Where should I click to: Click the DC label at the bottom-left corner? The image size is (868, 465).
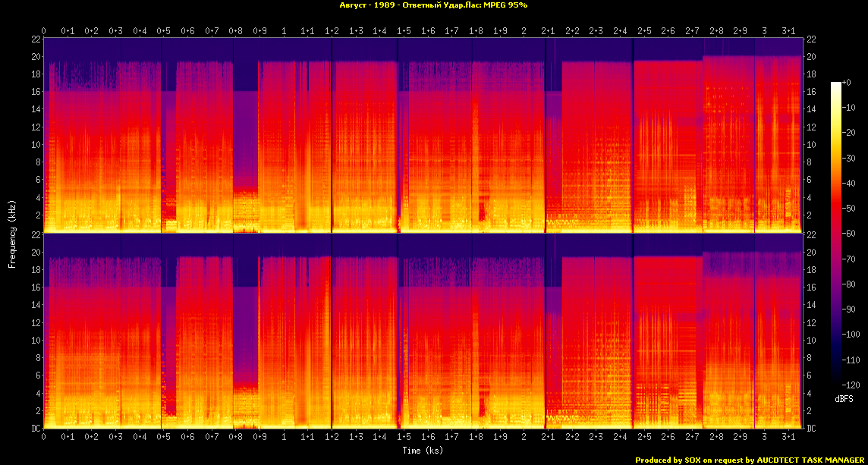(x=36, y=429)
